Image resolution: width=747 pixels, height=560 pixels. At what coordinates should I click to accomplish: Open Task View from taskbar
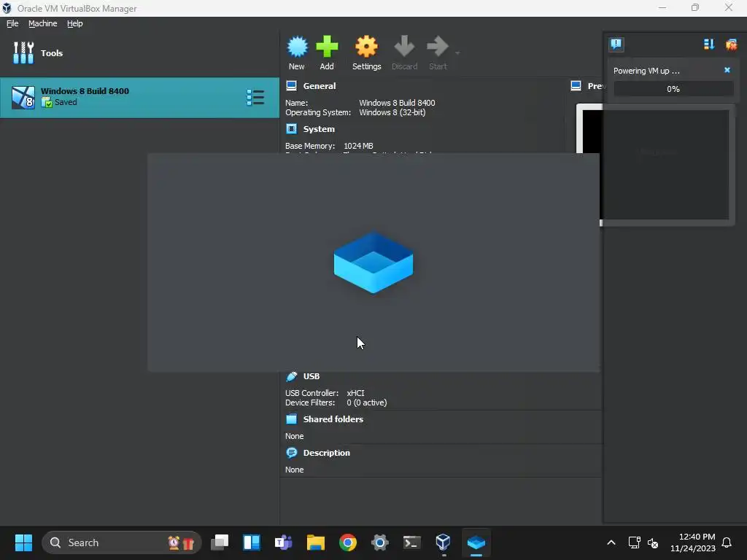coord(220,542)
